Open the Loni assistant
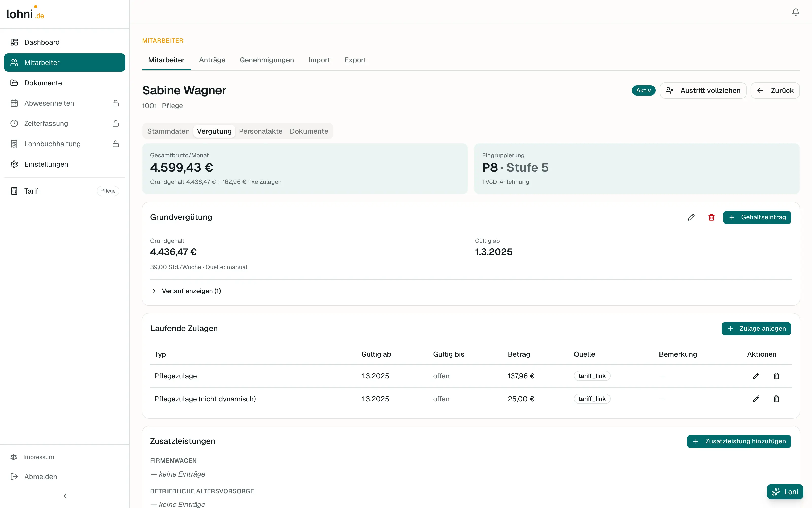 pyautogui.click(x=785, y=492)
